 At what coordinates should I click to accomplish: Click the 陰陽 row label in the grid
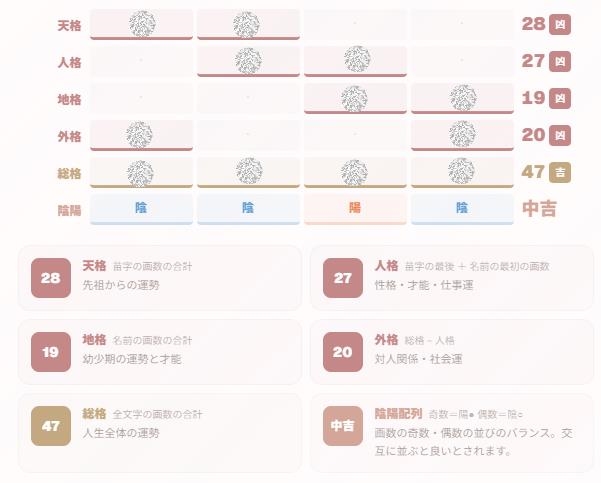[69, 210]
